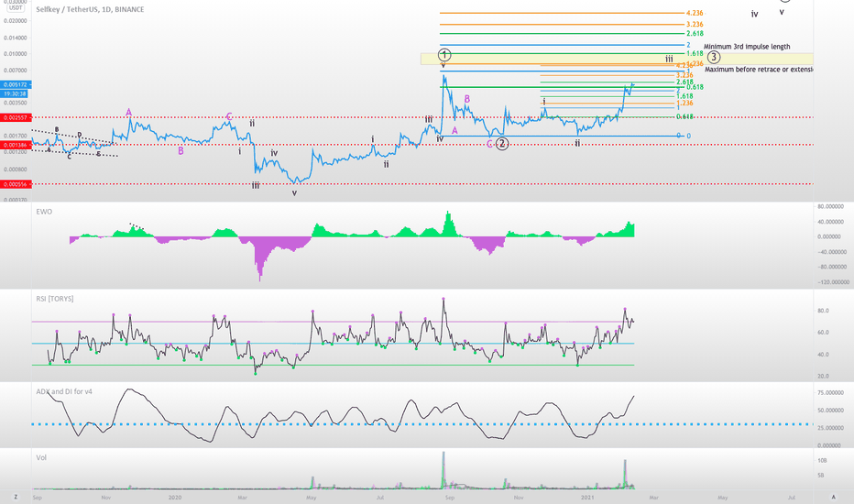This screenshot has width=854, height=504.
Task: Click the Minimum 3rd impulse length note
Action: (x=747, y=47)
